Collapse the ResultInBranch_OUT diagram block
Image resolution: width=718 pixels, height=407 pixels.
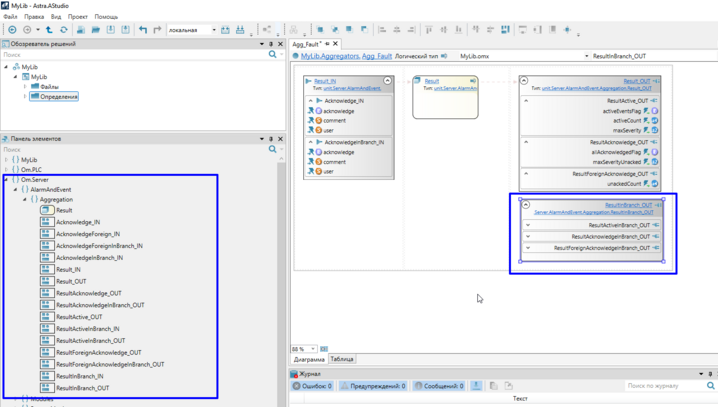coord(526,204)
